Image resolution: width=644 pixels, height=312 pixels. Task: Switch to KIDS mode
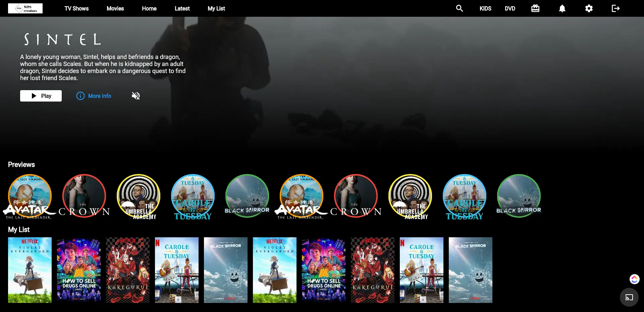[x=485, y=8]
